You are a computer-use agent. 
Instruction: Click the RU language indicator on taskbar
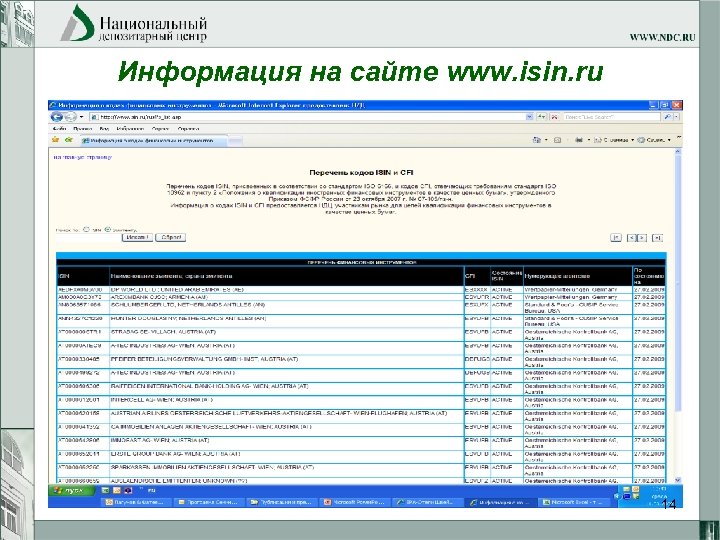(x=151, y=490)
